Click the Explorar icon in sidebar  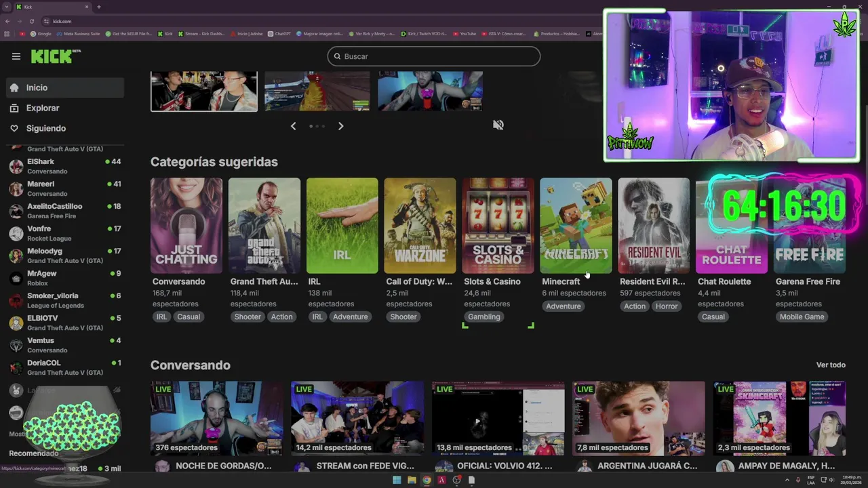14,108
